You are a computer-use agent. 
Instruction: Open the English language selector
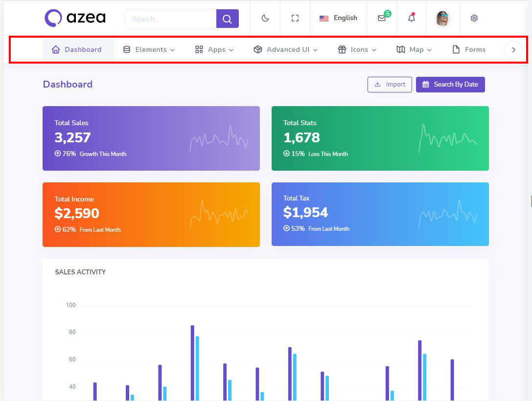(x=338, y=18)
